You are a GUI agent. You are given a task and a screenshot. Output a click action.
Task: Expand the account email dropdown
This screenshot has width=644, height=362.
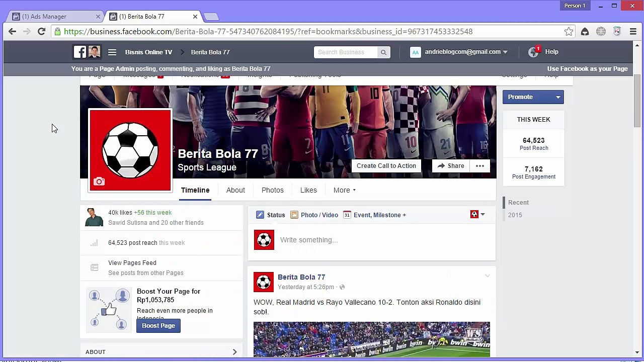pos(505,52)
